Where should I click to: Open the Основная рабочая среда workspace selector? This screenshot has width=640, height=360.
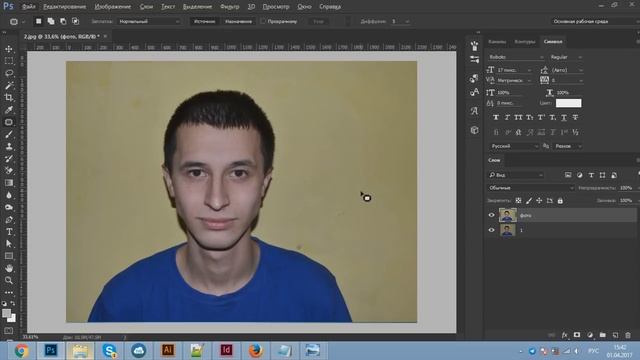pos(594,21)
